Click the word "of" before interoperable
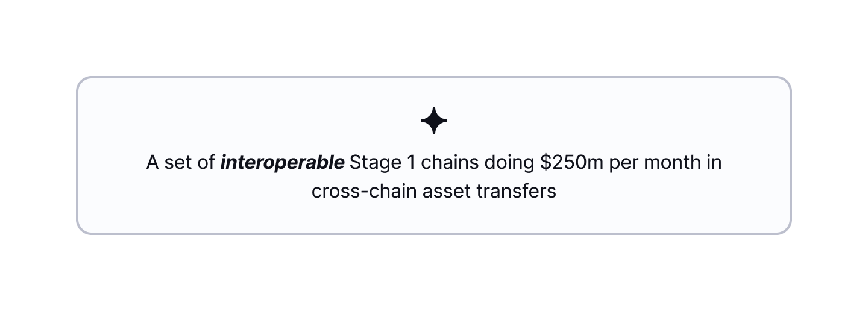 coord(207,163)
